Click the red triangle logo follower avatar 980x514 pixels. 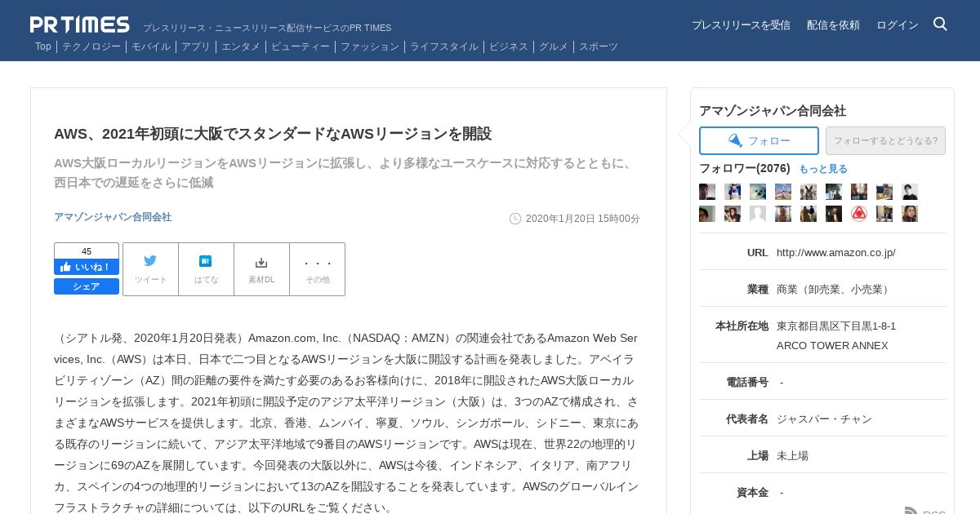click(859, 214)
